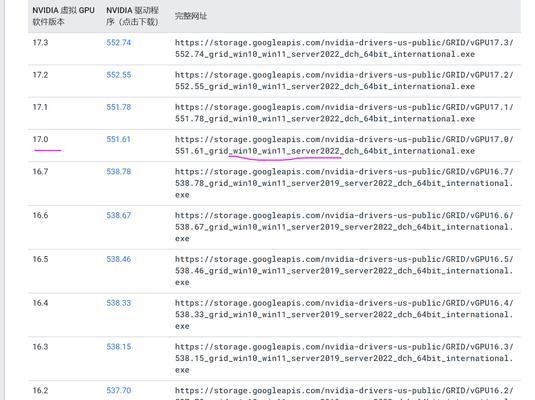Image resolution: width=535 pixels, height=400 pixels.
Task: Open the 552.55 driver download link
Action: point(118,75)
